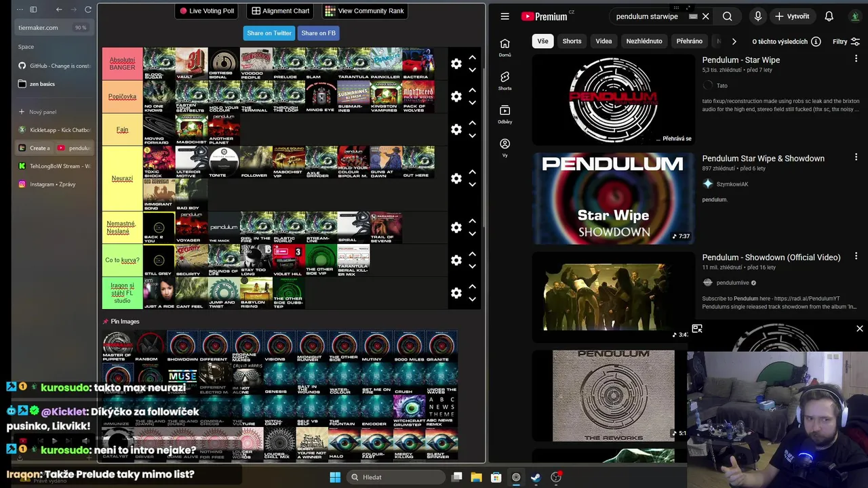This screenshot has width=868, height=488.
Task: Close the YouTube miniplayer
Action: (x=859, y=329)
